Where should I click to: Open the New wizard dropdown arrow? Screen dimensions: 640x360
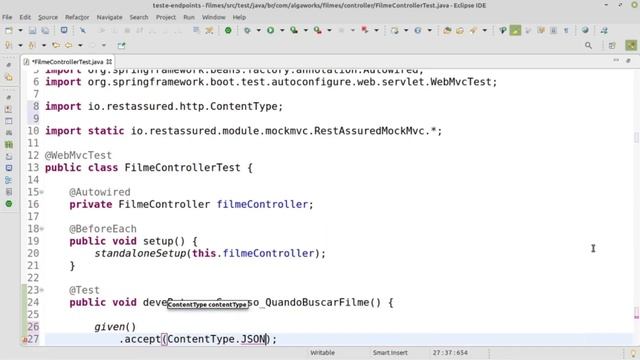20,30
